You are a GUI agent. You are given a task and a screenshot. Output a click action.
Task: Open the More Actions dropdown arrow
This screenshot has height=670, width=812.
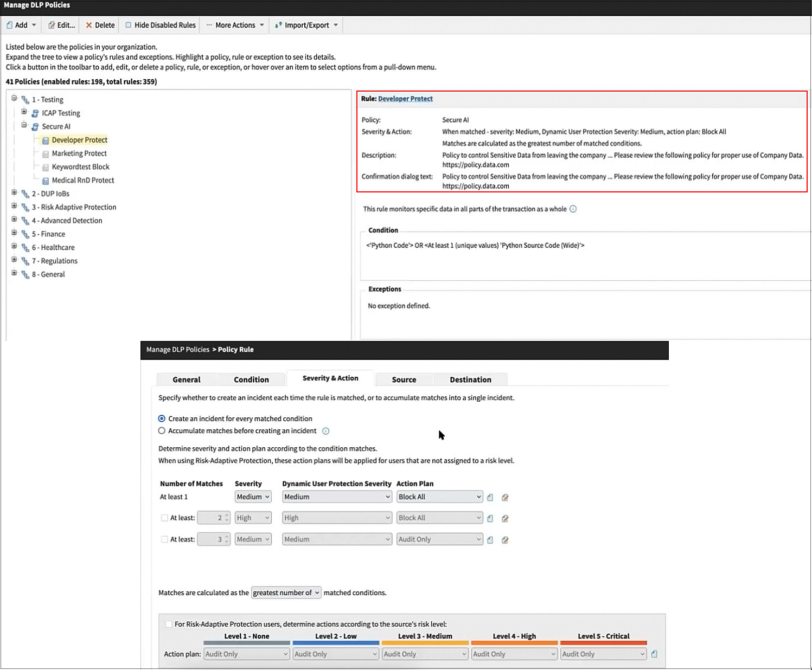click(261, 25)
